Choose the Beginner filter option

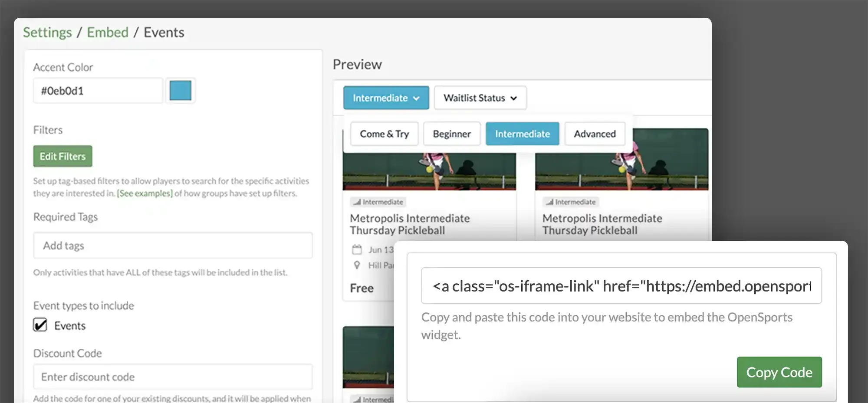click(x=451, y=134)
